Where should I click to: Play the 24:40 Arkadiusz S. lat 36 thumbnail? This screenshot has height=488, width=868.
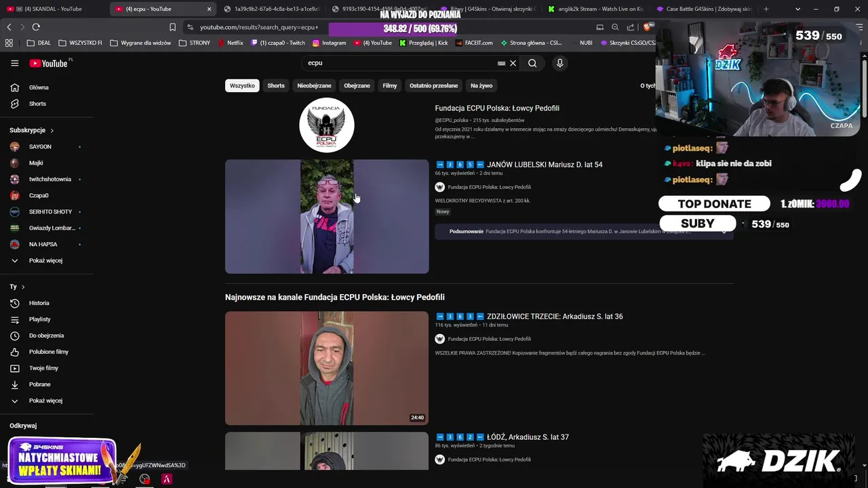(327, 368)
